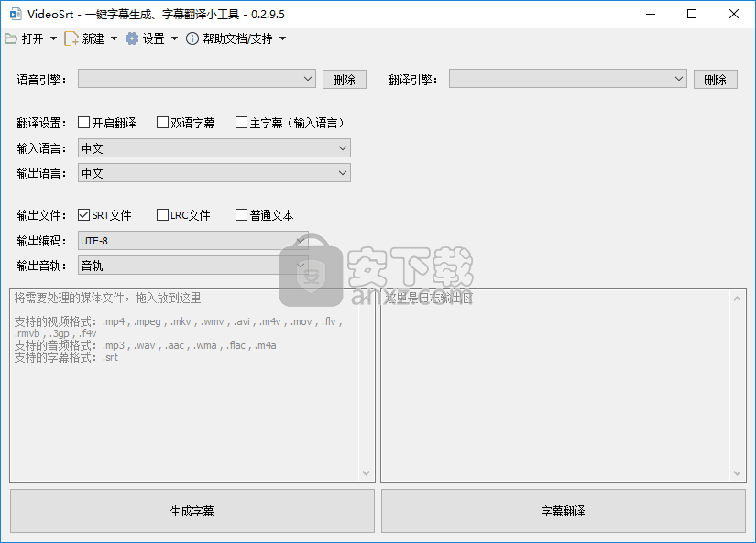
Task: Check the 普通文本 output option
Action: tap(241, 215)
